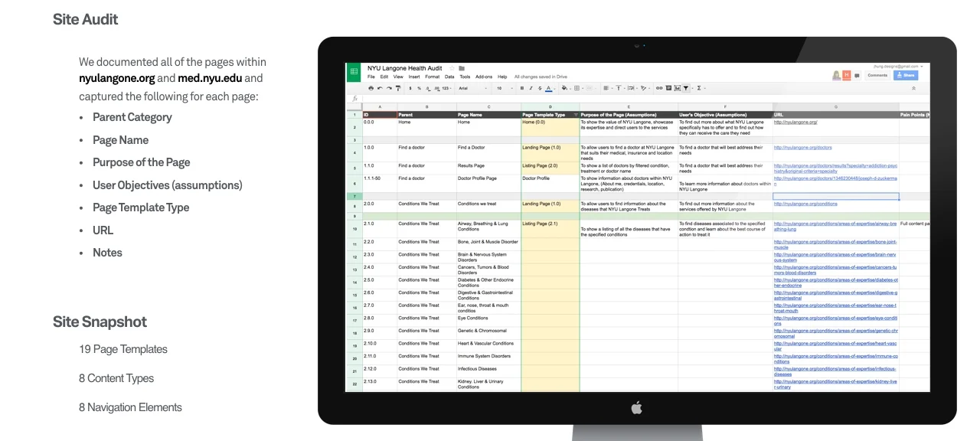980x441 pixels.
Task: Open the Edit menu
Action: [384, 77]
